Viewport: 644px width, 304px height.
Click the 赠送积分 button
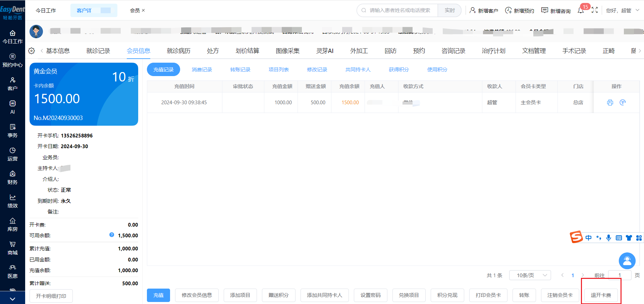(x=279, y=295)
